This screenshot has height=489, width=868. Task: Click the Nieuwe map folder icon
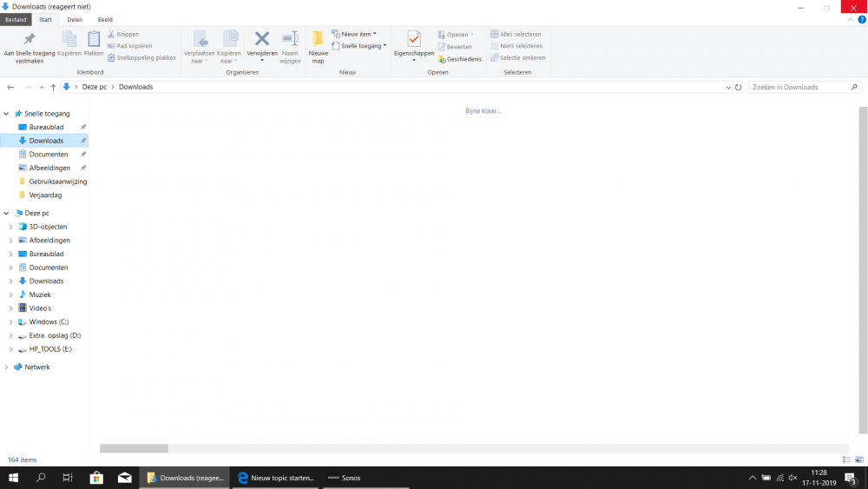click(x=318, y=40)
